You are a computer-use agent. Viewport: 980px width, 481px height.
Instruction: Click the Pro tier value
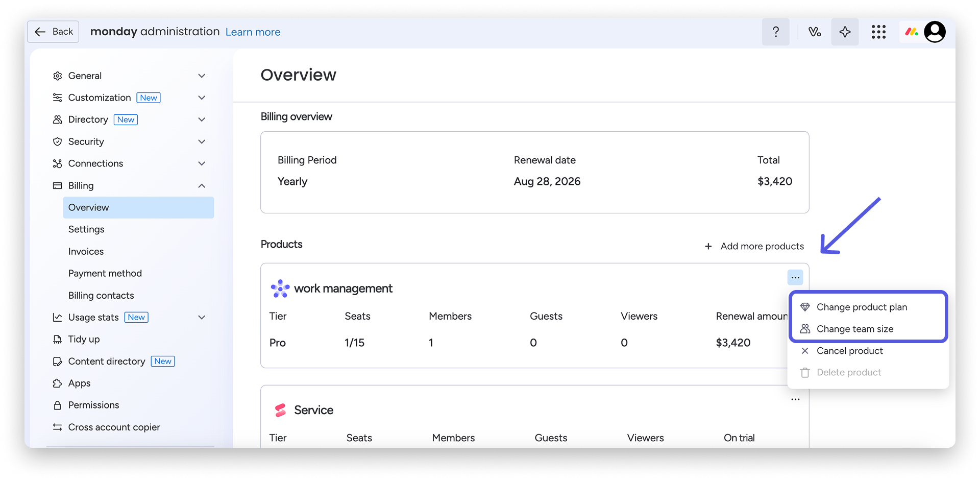click(278, 343)
